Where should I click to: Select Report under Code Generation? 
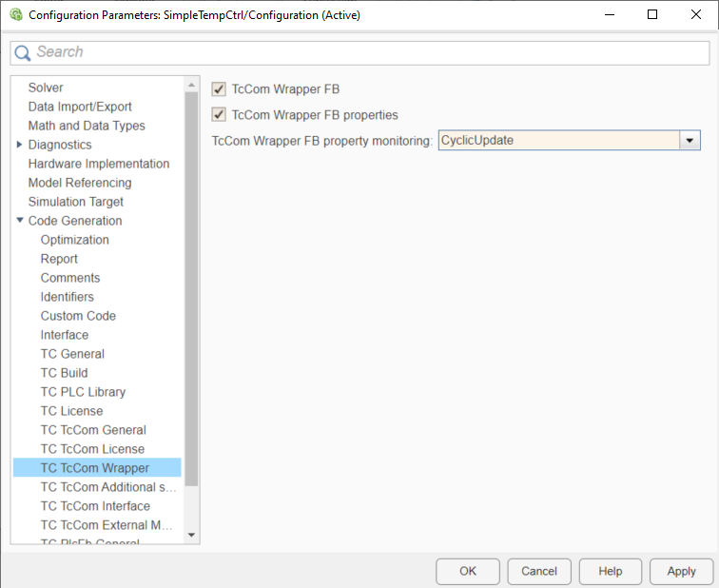tap(59, 259)
